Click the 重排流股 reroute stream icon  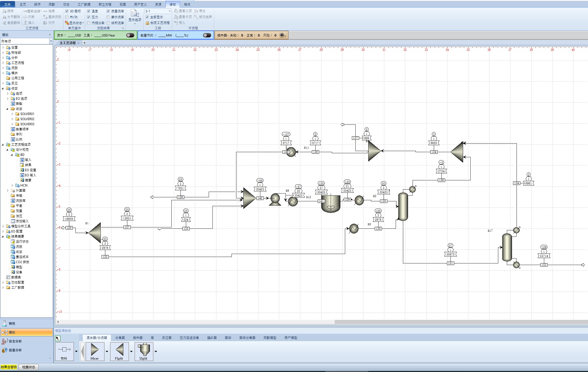(x=45, y=17)
